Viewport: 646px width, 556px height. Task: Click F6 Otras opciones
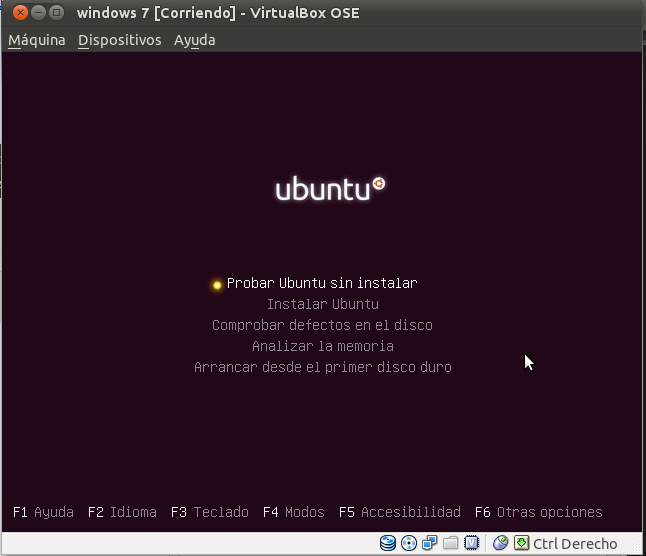click(x=538, y=512)
